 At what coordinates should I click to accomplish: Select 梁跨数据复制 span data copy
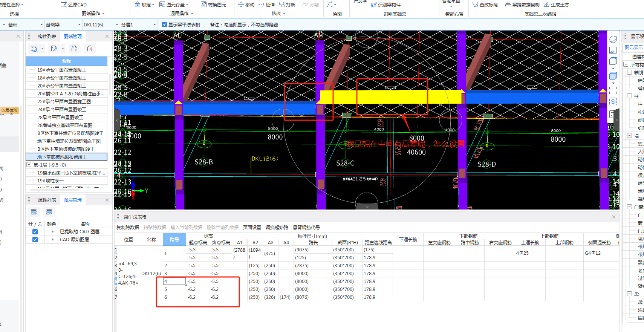pos(522,5)
